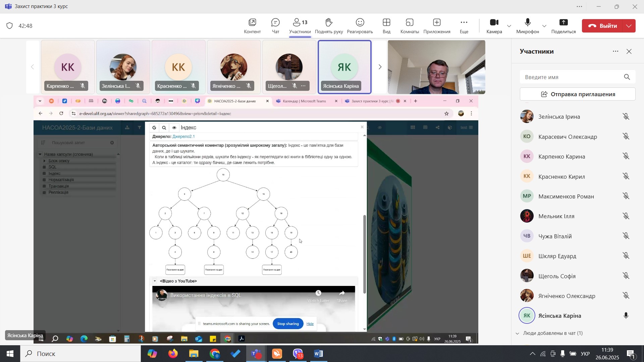Toggle the Камера on or off
The image size is (644, 362).
click(x=494, y=26)
